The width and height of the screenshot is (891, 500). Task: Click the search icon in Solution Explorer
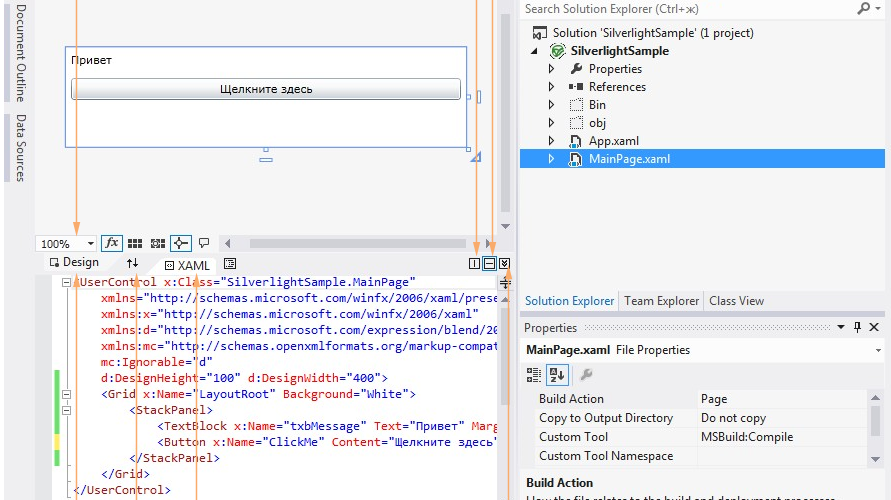tap(864, 9)
